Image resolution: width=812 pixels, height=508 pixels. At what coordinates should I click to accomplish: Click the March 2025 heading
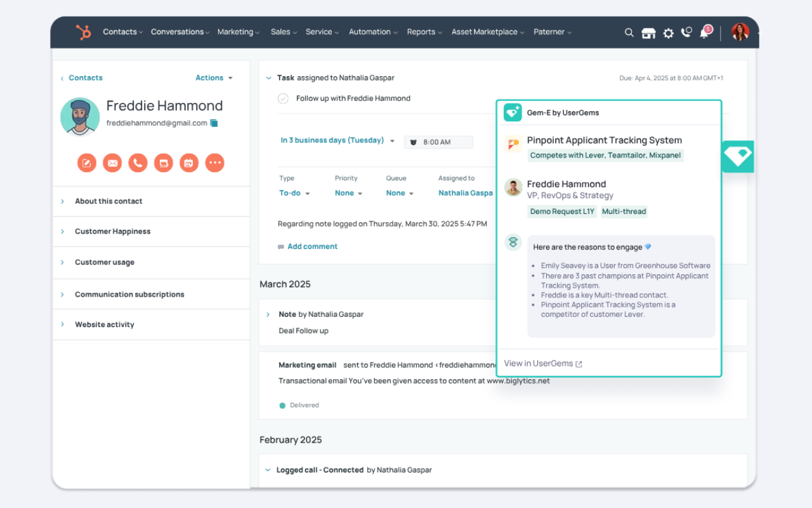[285, 284]
